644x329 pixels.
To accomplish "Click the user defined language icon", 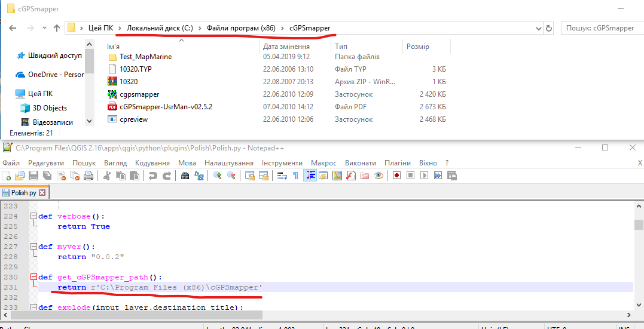I will pyautogui.click(x=323, y=176).
